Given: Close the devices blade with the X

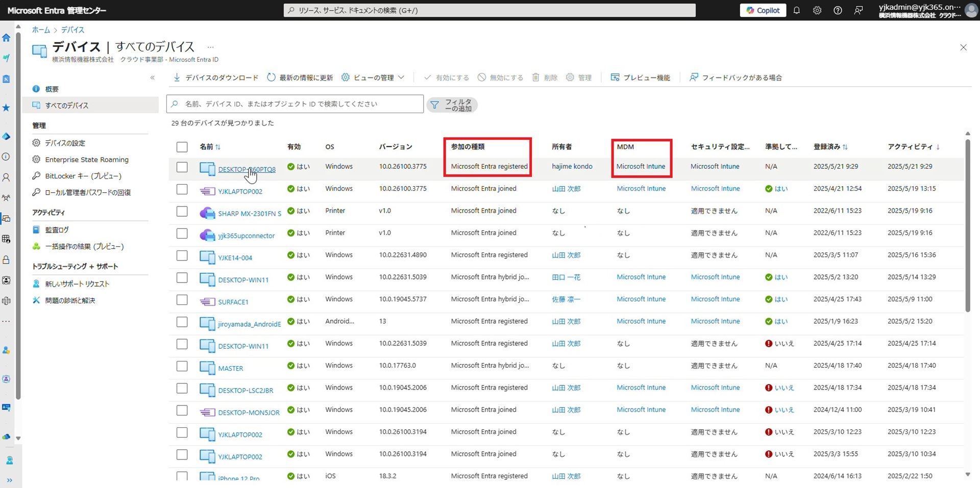Looking at the screenshot, I should 963,47.
